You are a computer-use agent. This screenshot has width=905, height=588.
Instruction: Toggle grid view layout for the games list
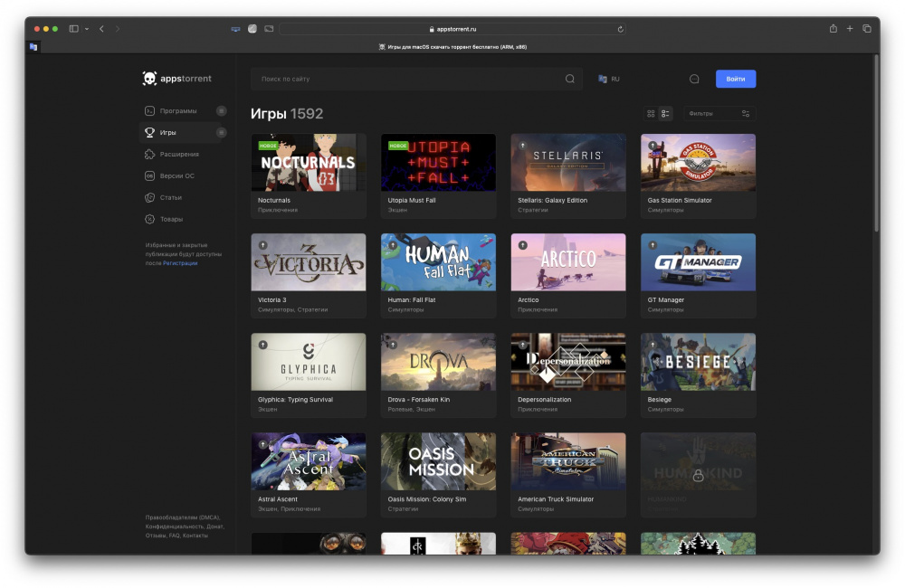(651, 113)
